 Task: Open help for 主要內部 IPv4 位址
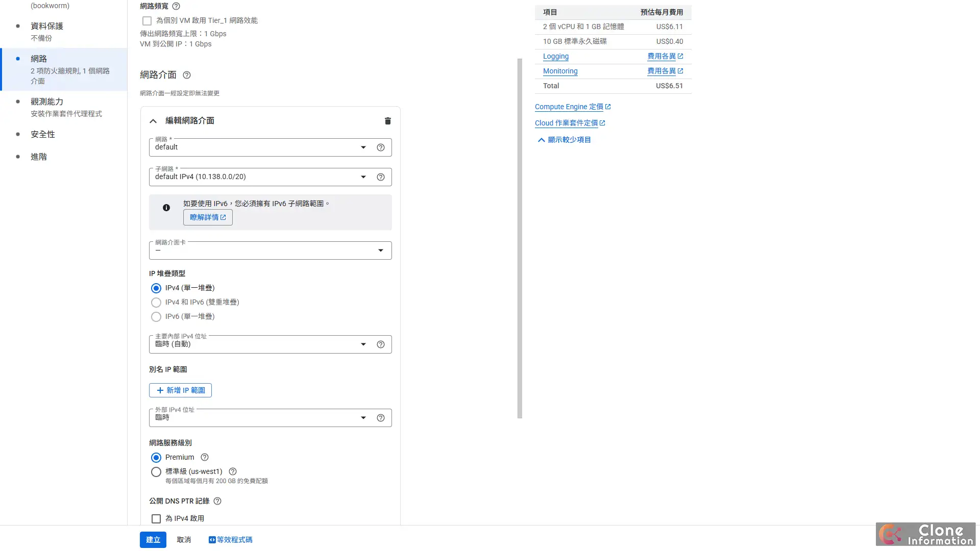381,344
